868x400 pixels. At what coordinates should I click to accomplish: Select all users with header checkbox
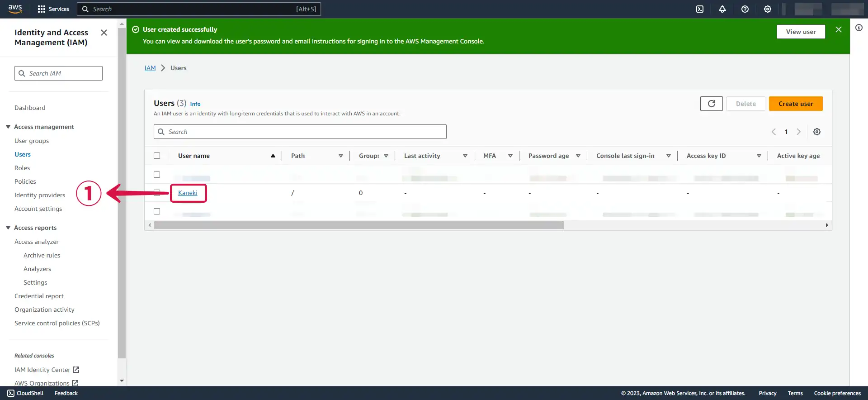tap(157, 156)
